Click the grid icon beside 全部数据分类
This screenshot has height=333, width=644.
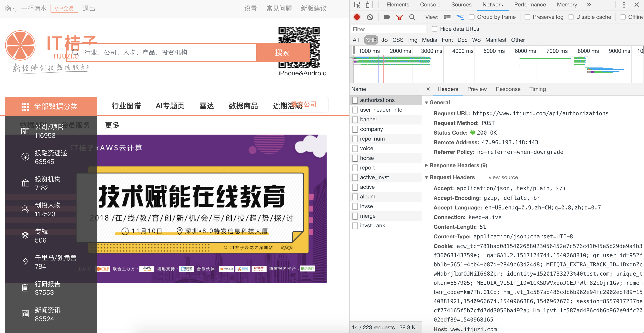pos(25,107)
